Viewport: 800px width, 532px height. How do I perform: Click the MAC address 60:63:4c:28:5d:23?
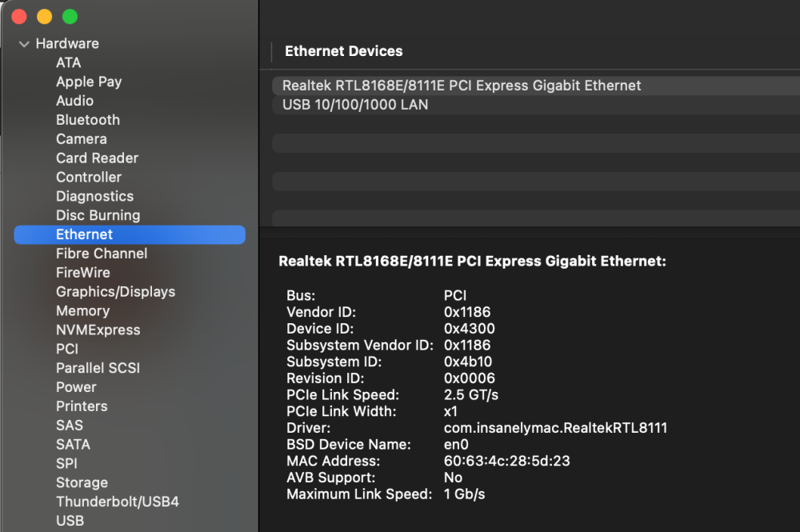point(506,461)
